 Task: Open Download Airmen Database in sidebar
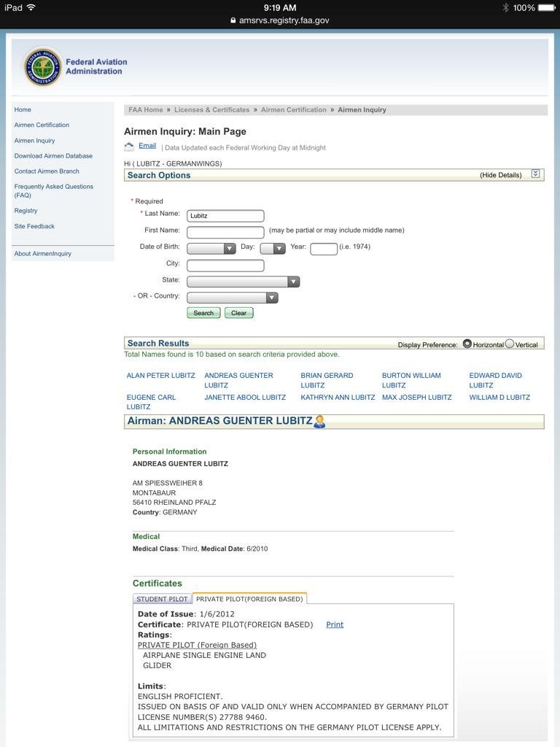click(53, 156)
